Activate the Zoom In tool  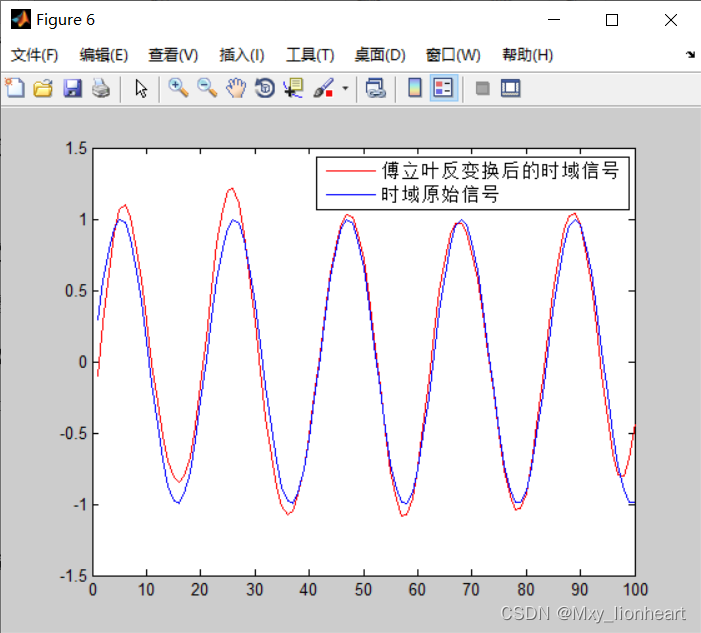point(178,88)
